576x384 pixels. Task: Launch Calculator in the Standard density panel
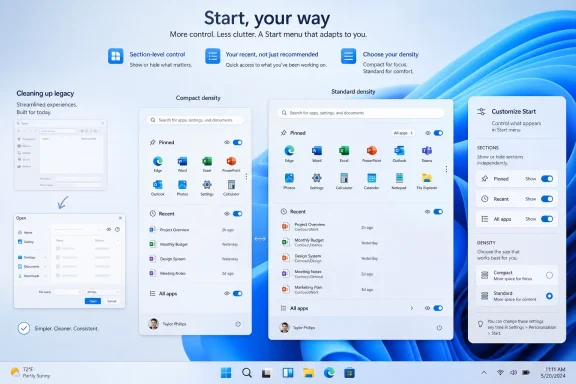(x=344, y=178)
